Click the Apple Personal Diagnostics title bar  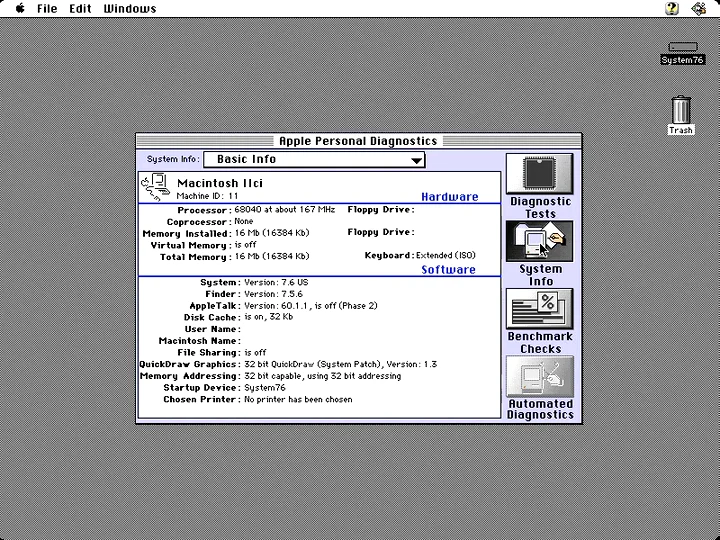point(359,141)
